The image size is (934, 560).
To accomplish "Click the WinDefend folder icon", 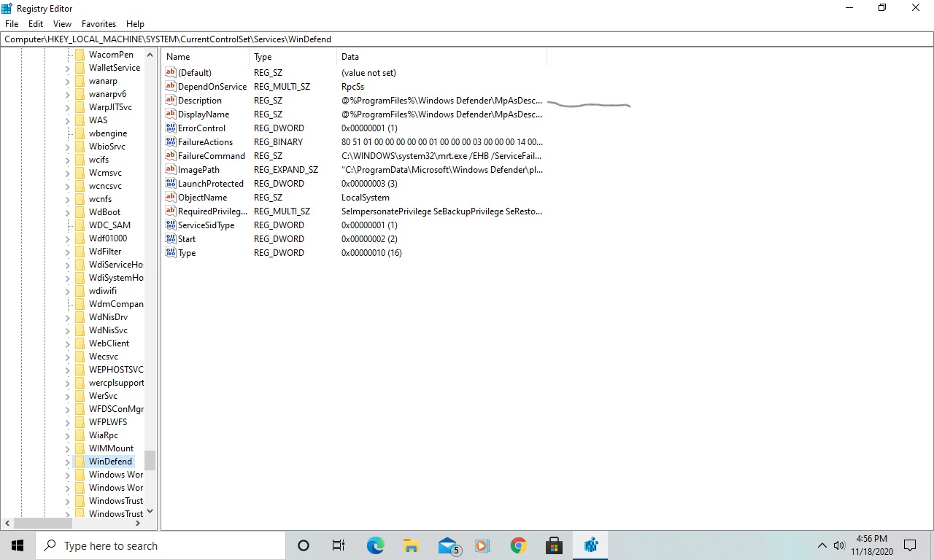I will point(80,462).
